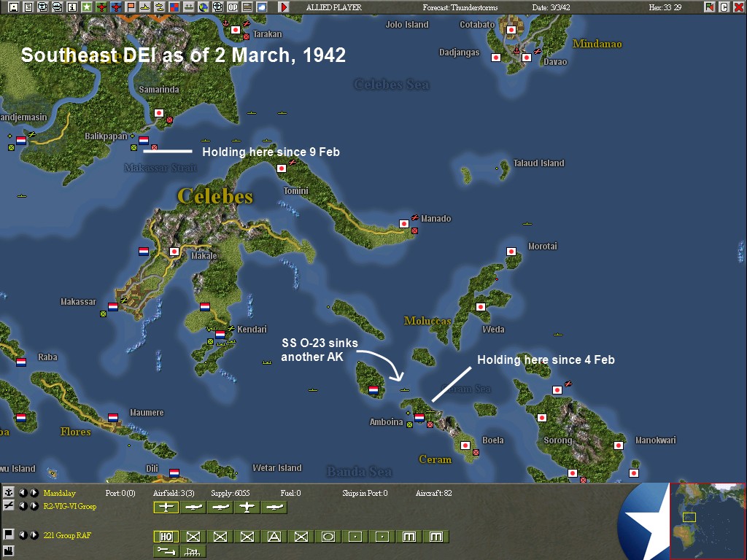
Task: Click the Dutch flag at Raba
Action: [21, 362]
